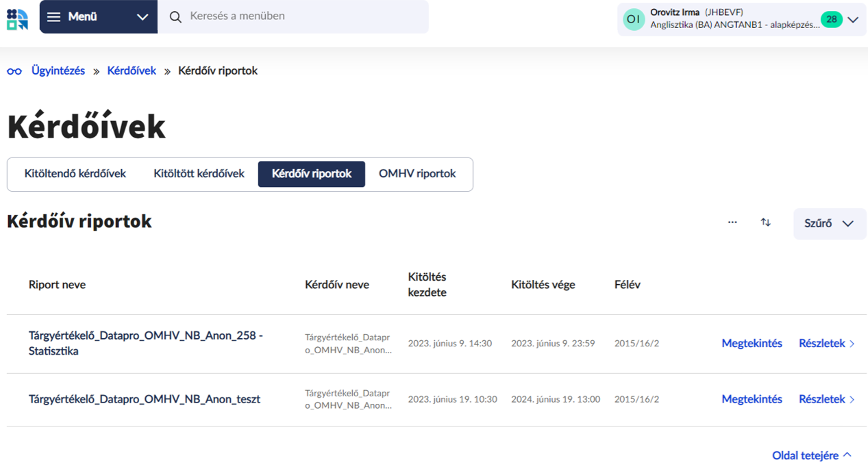This screenshot has height=471, width=868.
Task: Go to Ügyintézés breadcrumb link
Action: pyautogui.click(x=58, y=71)
